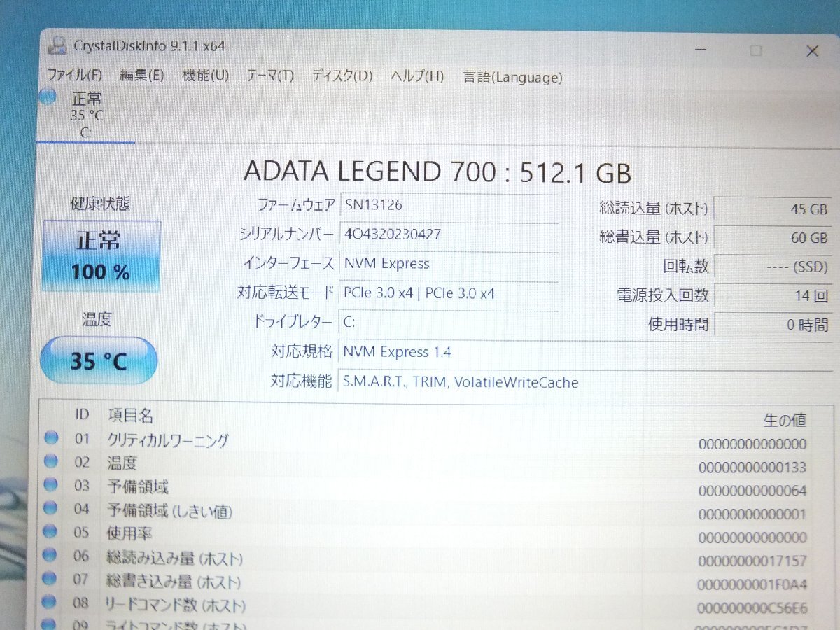840x630 pixels.
Task: Click status circle for ID 01 クリティカルワーニング
Action: coord(51,439)
